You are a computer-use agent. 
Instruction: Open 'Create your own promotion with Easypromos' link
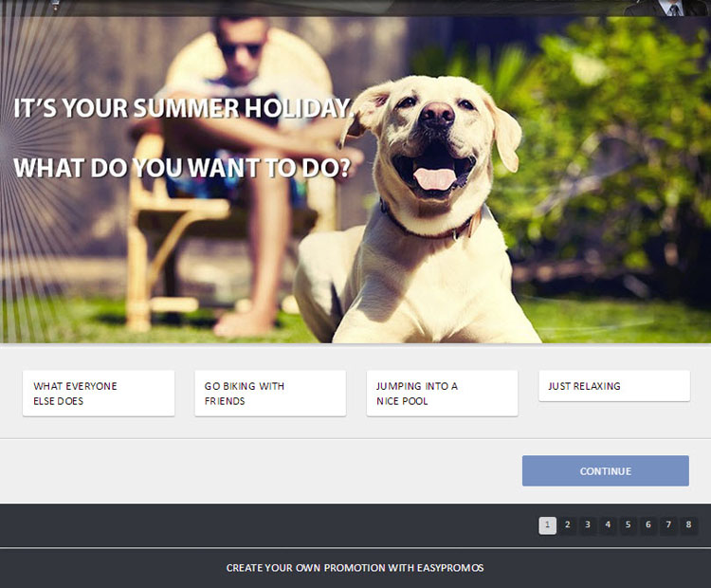pos(355,568)
